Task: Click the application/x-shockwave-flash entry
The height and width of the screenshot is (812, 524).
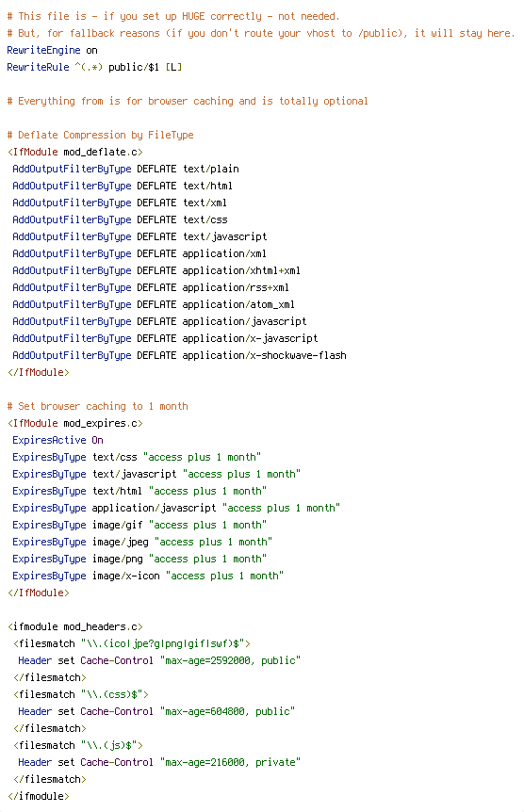Action: point(264,355)
